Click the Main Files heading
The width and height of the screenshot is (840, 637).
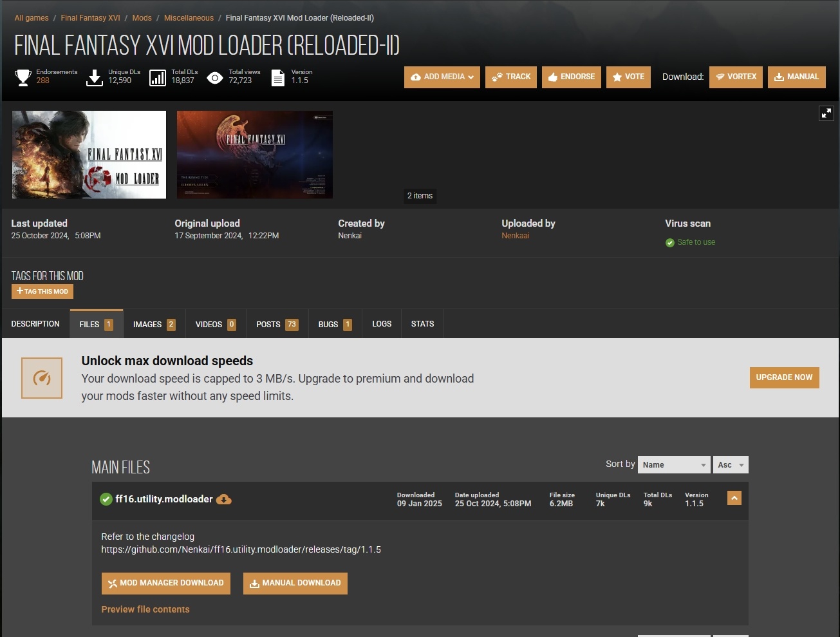click(121, 467)
